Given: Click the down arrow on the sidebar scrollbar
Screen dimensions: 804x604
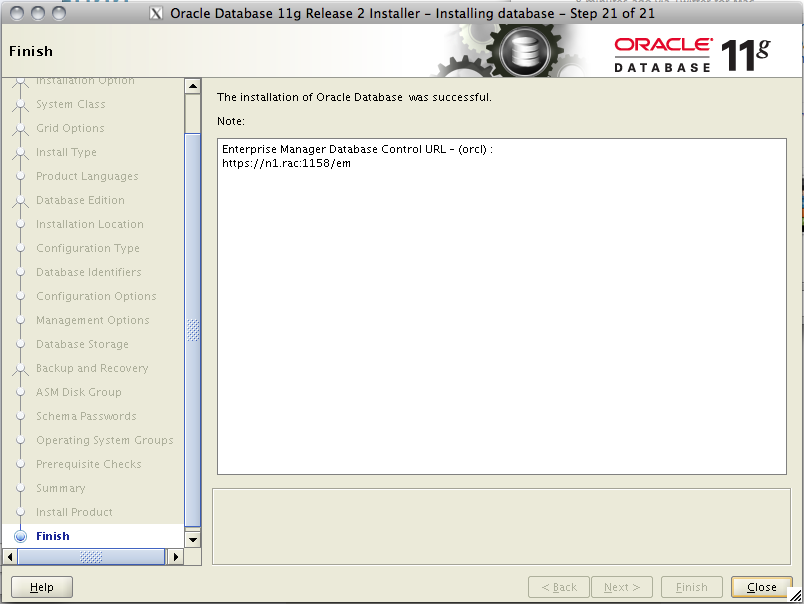Looking at the screenshot, I should 193,538.
